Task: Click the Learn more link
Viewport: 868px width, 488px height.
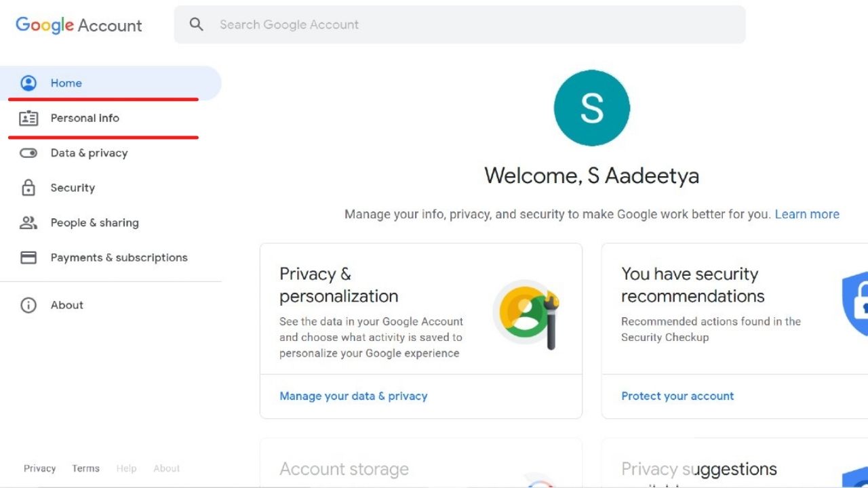Action: pyautogui.click(x=807, y=214)
